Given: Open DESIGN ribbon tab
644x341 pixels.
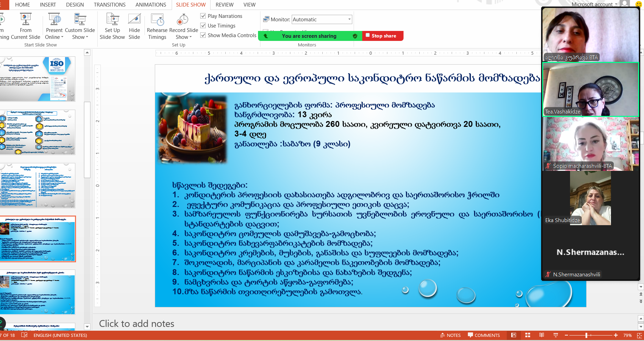Looking at the screenshot, I should click(x=75, y=5).
